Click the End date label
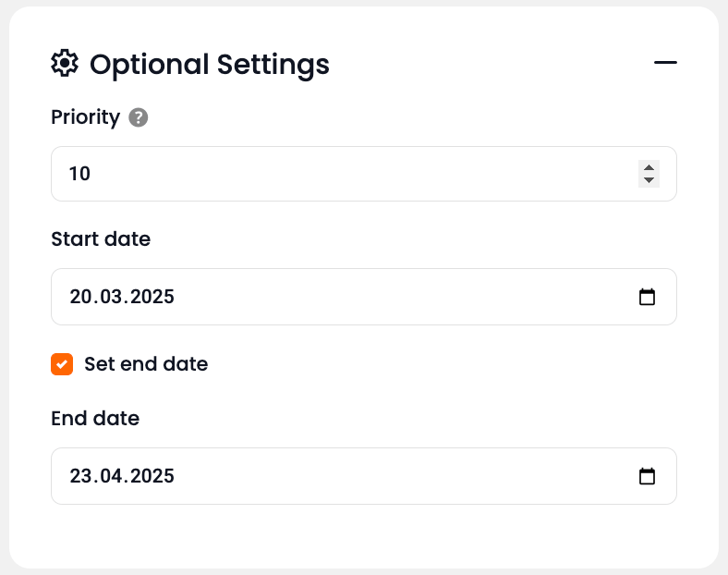The width and height of the screenshot is (728, 575). [95, 418]
